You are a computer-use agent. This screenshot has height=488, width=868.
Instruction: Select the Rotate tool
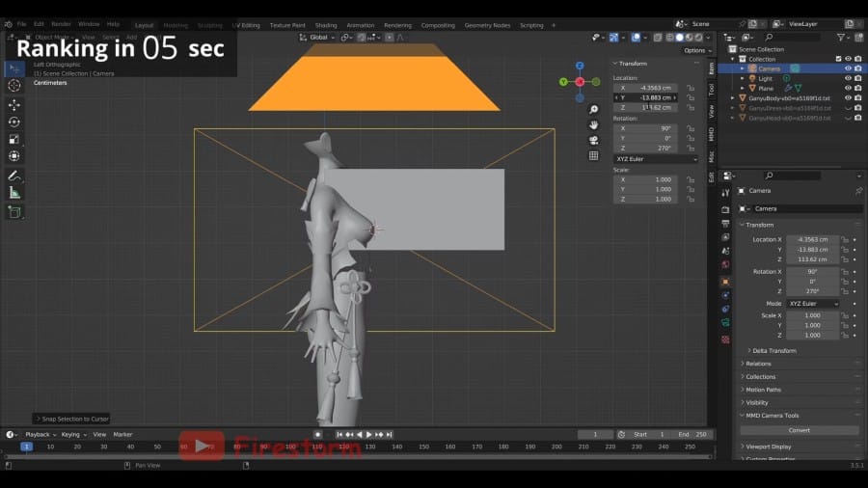[14, 122]
